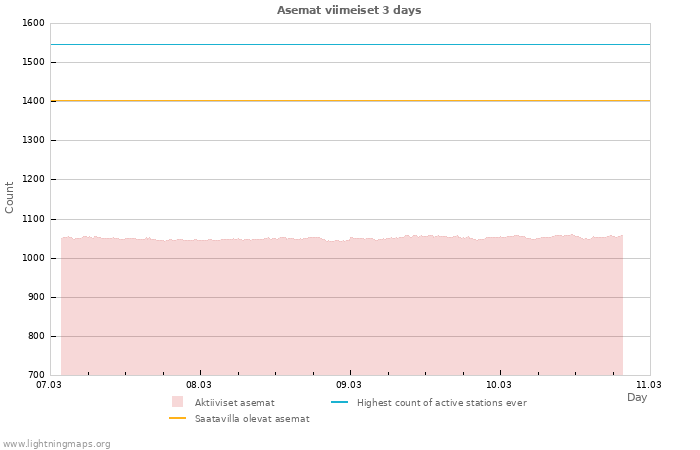Image resolution: width=700 pixels, height=450 pixels.
Task: Click the orange Saatavilla olevat asemat legend marker
Action: click(177, 418)
